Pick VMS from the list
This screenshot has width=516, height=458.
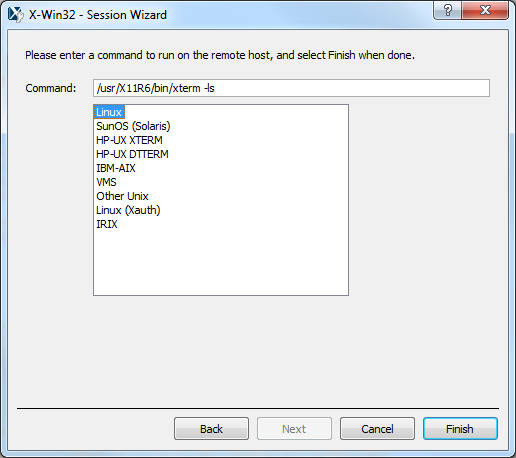(x=106, y=182)
